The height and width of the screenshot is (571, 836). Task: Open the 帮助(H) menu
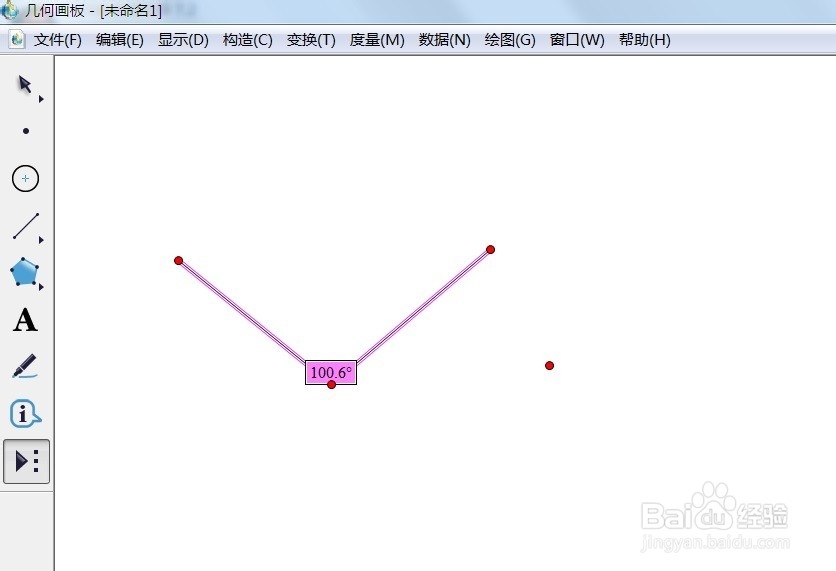pos(645,40)
